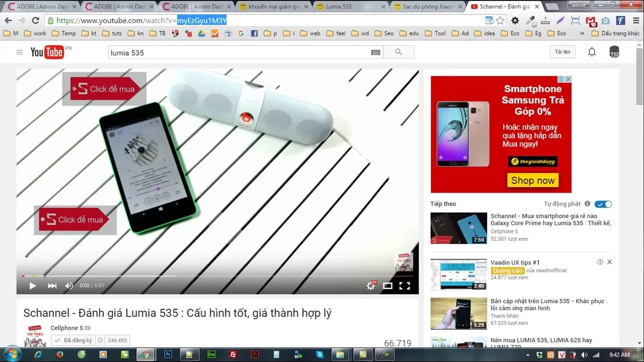Switch to the Lumia 535 tab
644x362 pixels.
pyautogui.click(x=351, y=7)
